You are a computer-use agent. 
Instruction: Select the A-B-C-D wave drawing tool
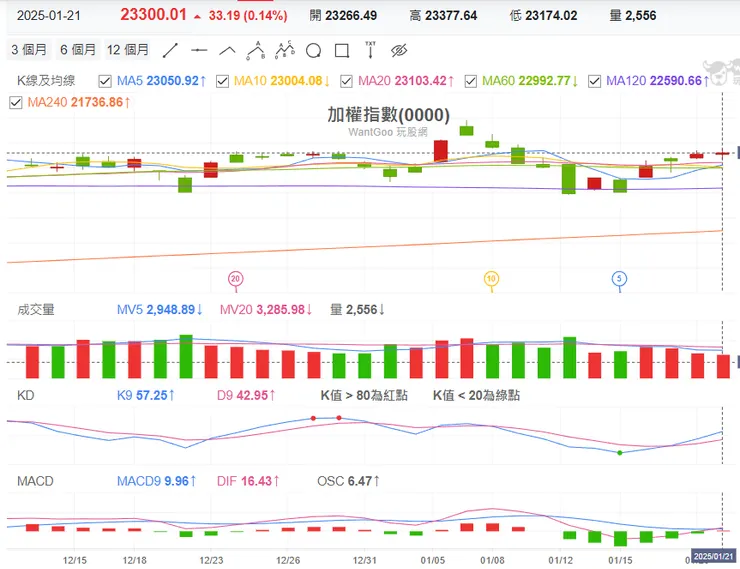(x=285, y=50)
